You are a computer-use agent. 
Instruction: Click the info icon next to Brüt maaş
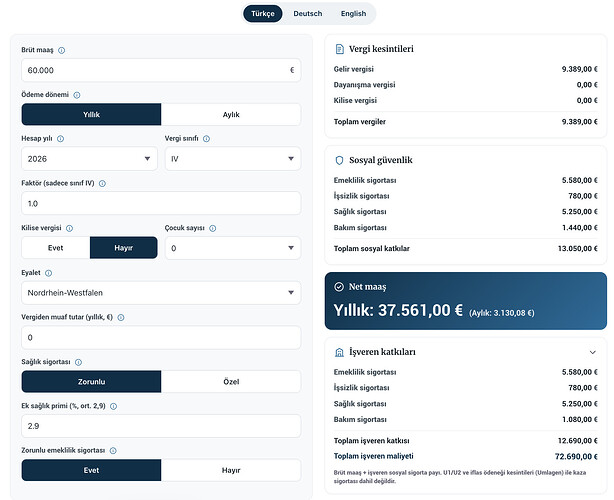61,51
